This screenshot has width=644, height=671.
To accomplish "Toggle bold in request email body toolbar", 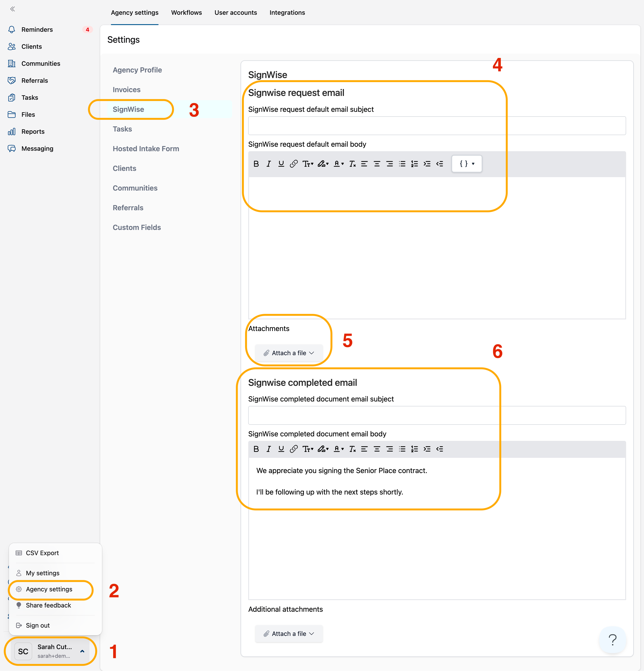I will 256,164.
